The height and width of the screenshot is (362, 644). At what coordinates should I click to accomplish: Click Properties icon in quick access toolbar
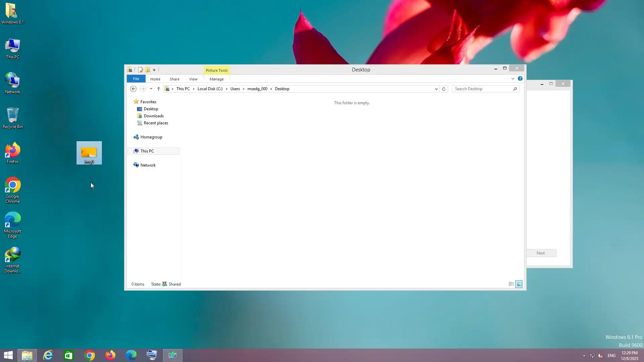[141, 70]
